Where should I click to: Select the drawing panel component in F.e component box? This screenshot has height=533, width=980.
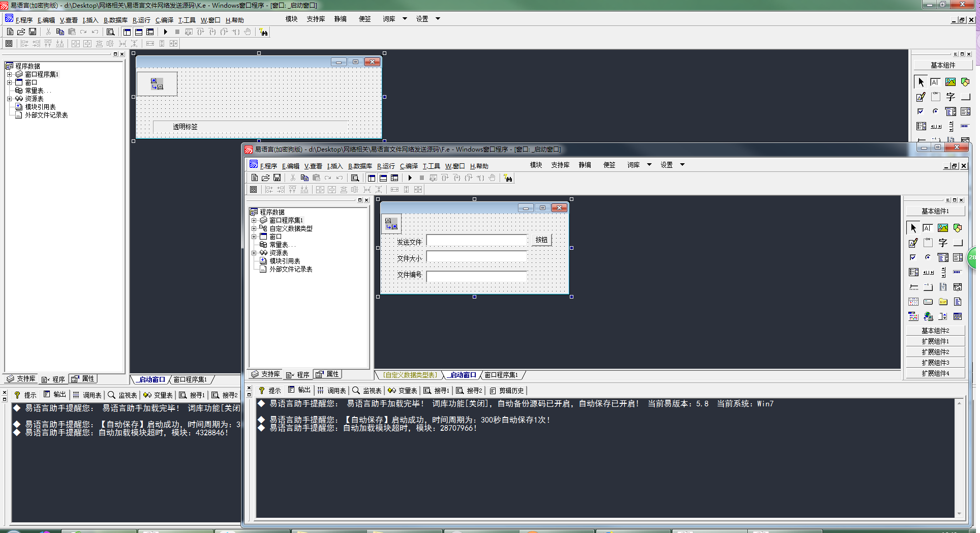tap(913, 243)
